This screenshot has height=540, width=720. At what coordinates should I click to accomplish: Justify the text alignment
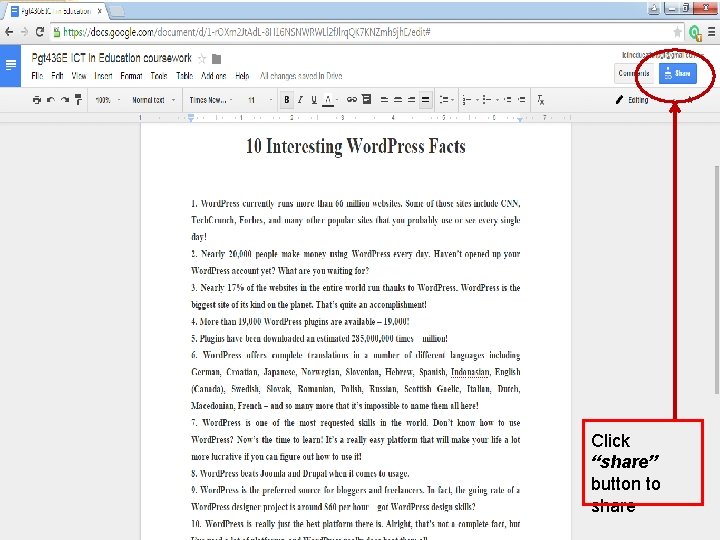[x=426, y=100]
